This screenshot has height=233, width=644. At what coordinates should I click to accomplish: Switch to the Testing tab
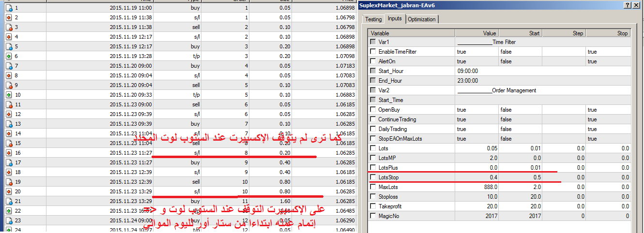coord(373,19)
